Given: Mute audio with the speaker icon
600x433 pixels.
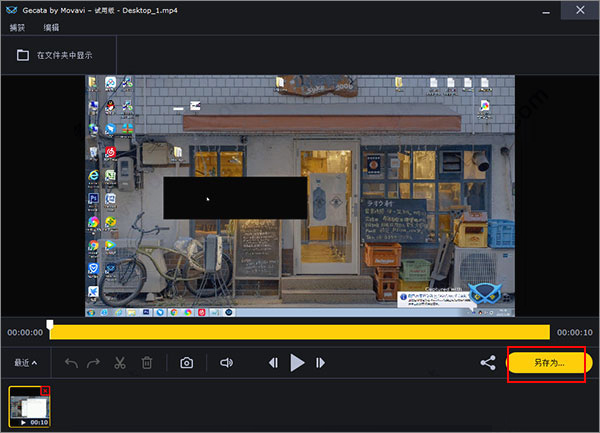Looking at the screenshot, I should (x=226, y=363).
